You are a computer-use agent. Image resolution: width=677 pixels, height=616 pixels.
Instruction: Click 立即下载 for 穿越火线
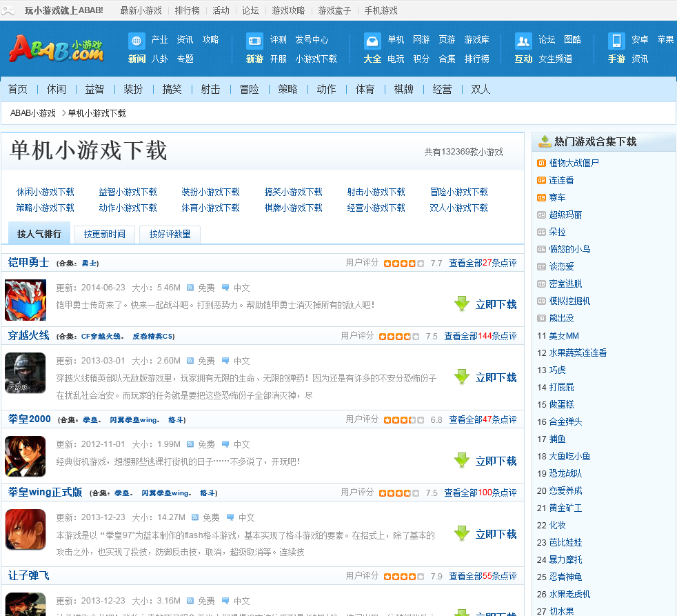pos(496,377)
